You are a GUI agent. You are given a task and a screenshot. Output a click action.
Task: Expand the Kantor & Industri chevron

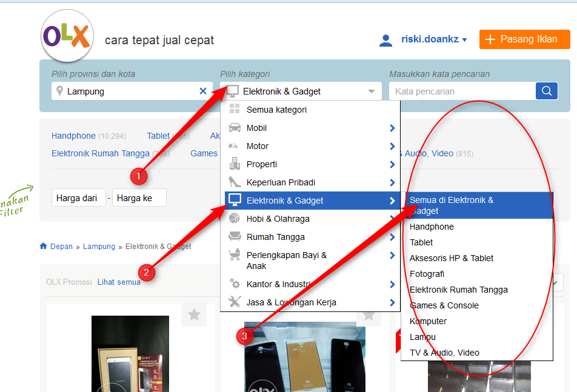(x=392, y=284)
